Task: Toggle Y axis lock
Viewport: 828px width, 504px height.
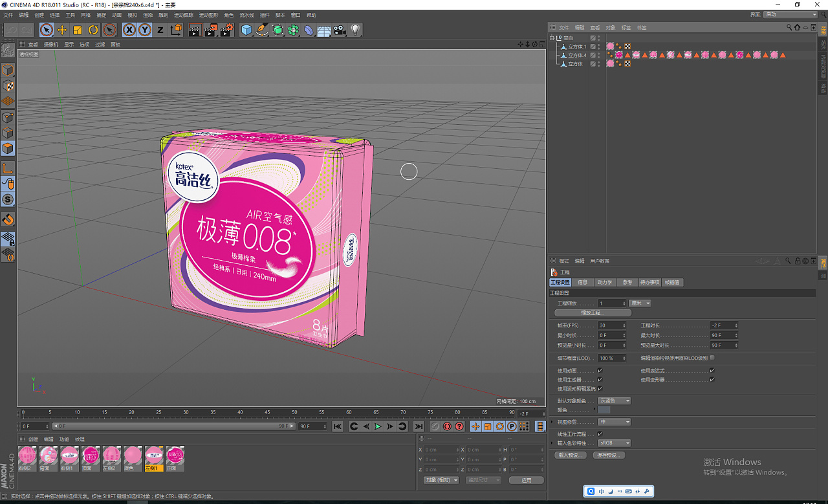Action: [145, 30]
